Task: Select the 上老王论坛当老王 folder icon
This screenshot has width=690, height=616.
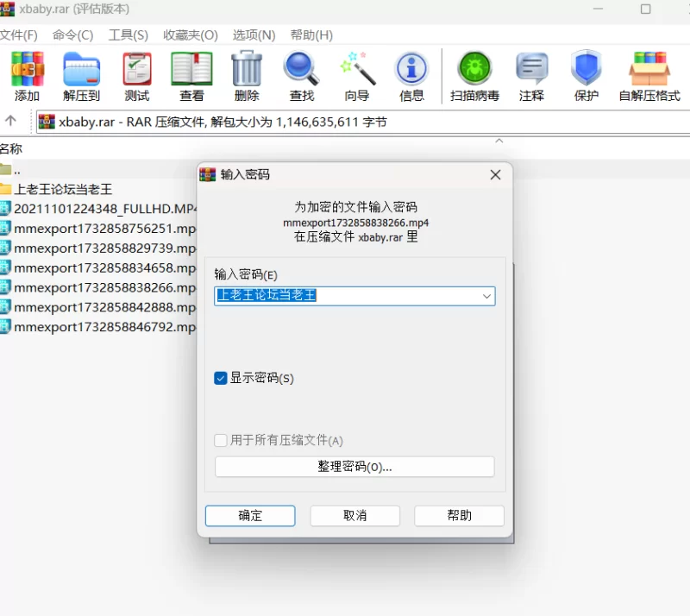Action: point(5,189)
